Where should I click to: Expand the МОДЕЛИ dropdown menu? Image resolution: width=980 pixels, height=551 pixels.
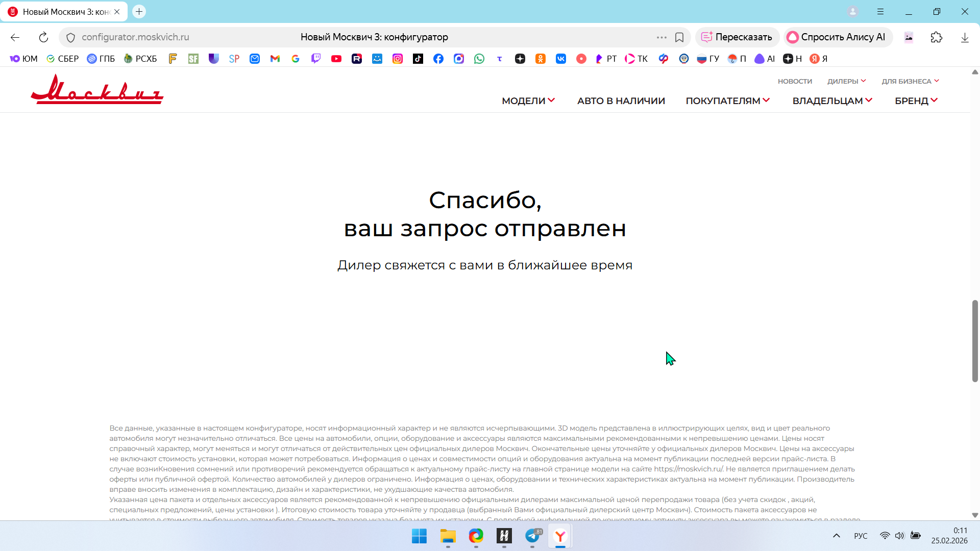tap(528, 101)
